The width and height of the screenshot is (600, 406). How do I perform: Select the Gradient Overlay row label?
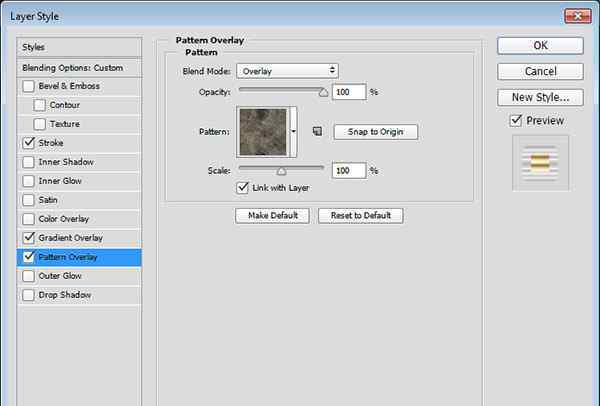(x=70, y=238)
